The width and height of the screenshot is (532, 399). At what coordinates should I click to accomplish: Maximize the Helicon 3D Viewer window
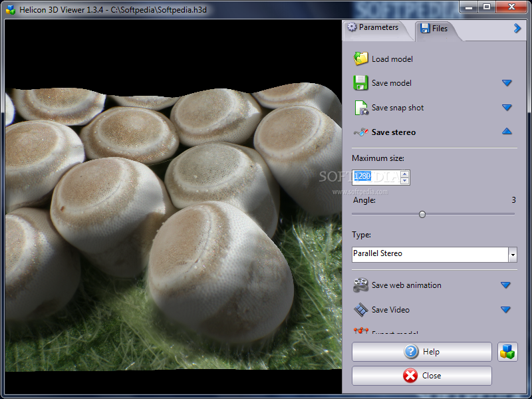(x=487, y=7)
